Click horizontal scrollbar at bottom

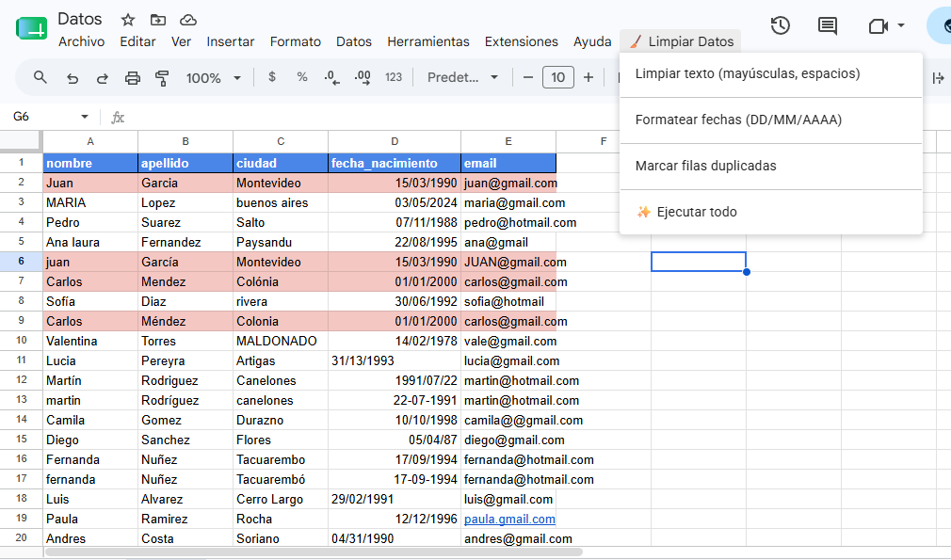click(x=314, y=552)
